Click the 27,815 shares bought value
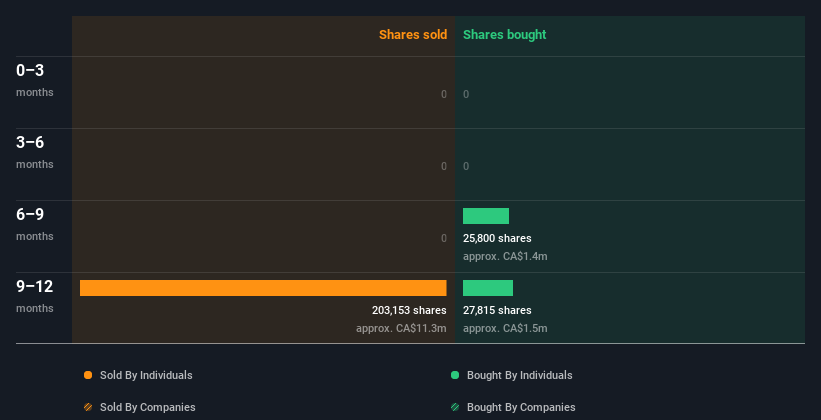This screenshot has width=821, height=420. [497, 310]
